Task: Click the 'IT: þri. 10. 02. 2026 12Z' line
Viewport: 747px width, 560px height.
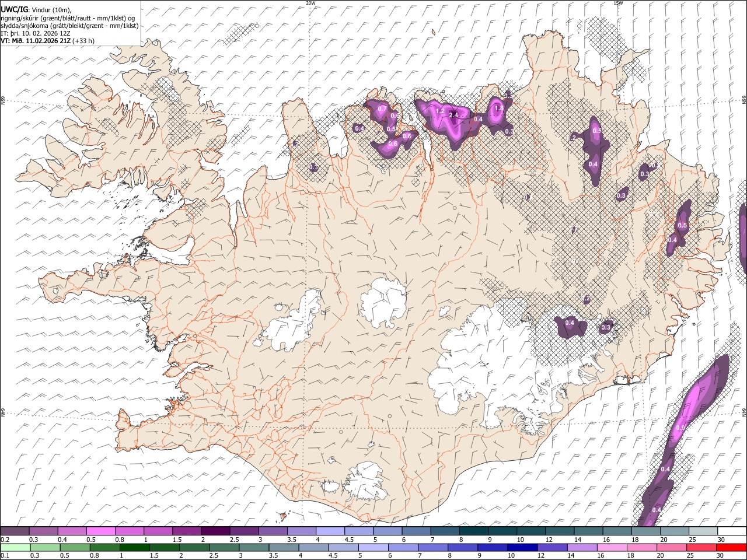Action: [36, 33]
